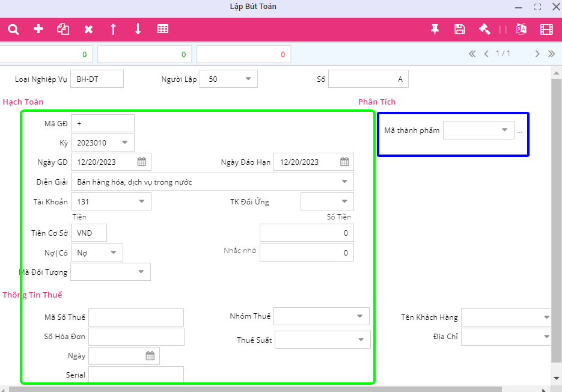
Task: Click the down arrow toolbar icon
Action: 138,29
